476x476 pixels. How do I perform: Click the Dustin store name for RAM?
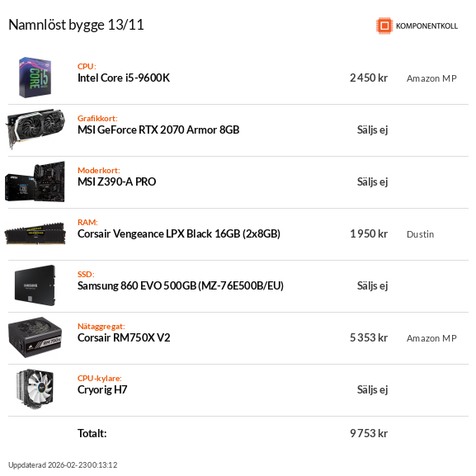point(420,234)
